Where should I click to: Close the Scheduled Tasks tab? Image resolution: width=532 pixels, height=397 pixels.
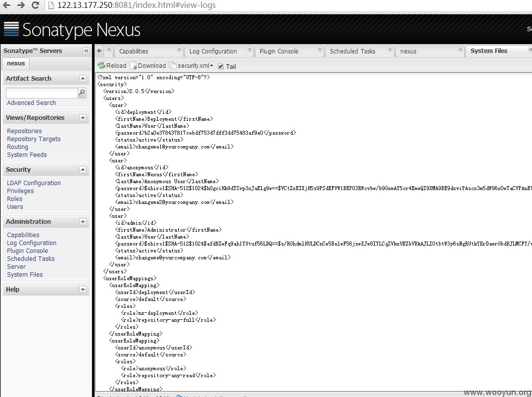click(390, 49)
